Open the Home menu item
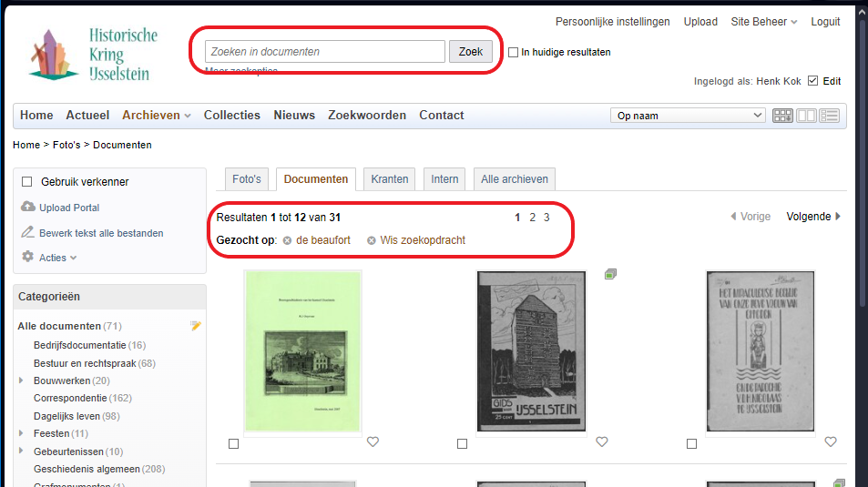This screenshot has height=487, width=868. pos(36,115)
